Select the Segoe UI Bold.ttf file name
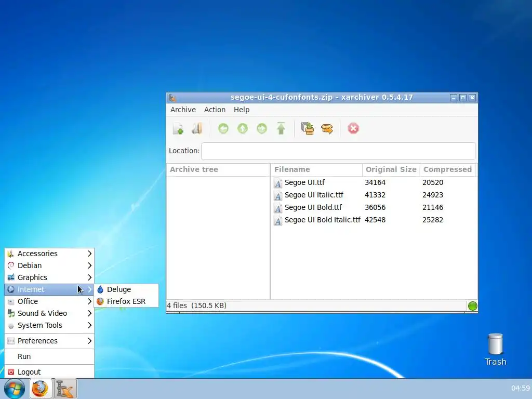The width and height of the screenshot is (532, 399). tap(313, 207)
